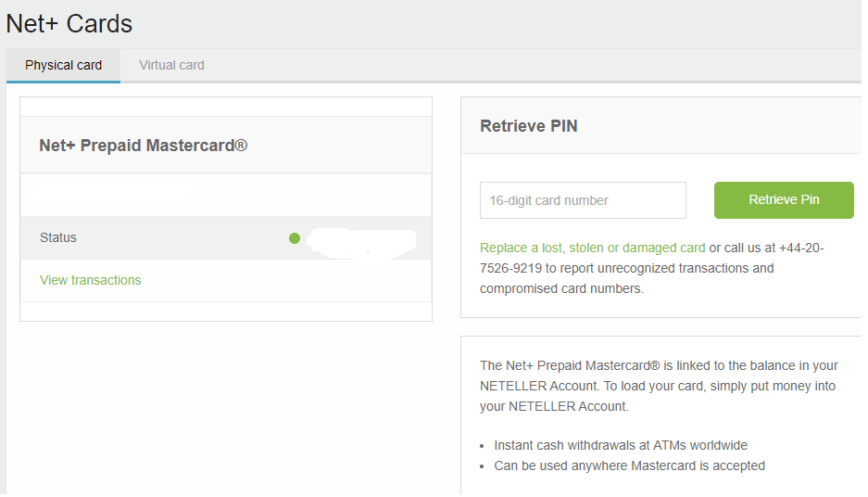Open Replace a lost, stolen or damaged card
The height and width of the screenshot is (497, 868).
point(592,248)
